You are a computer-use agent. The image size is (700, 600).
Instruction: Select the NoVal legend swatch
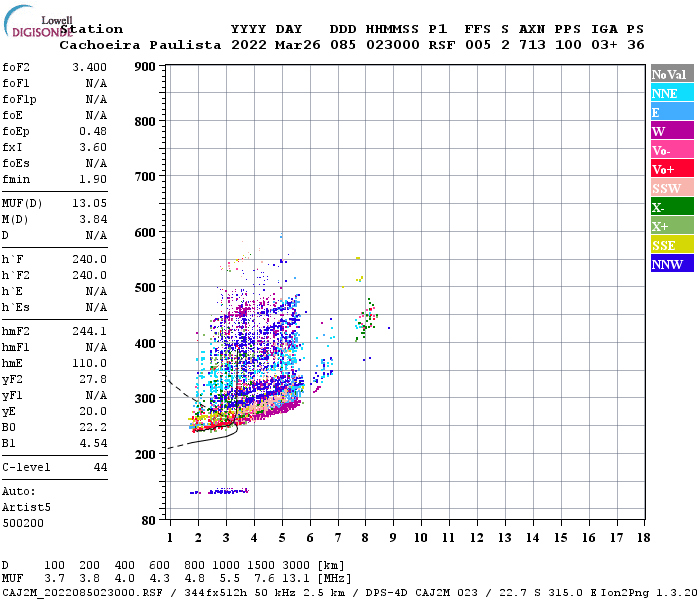(672, 74)
